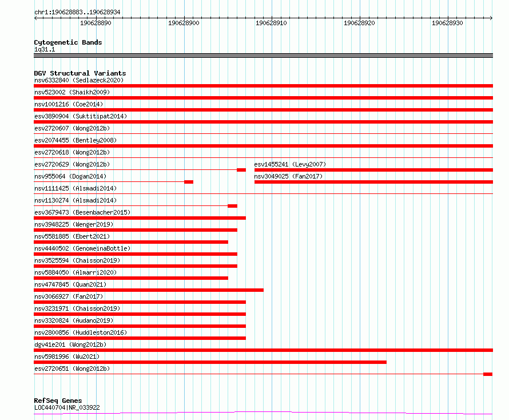Select nsv4747845 (Quan2021) label
Viewport: 509px width, 420px height.
pyautogui.click(x=70, y=284)
